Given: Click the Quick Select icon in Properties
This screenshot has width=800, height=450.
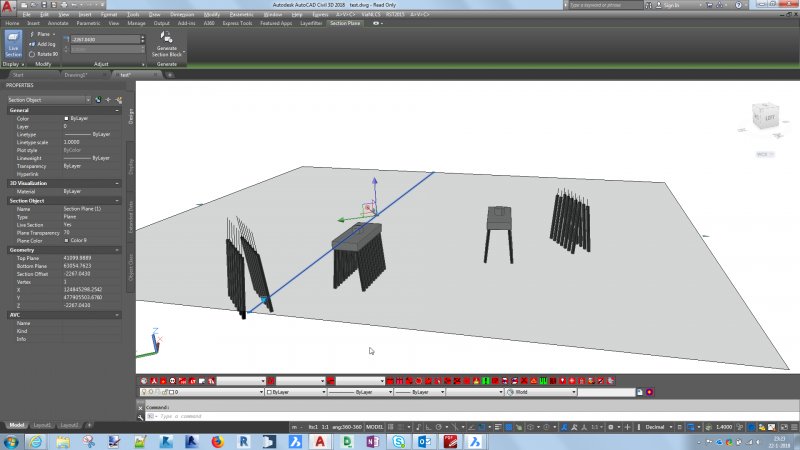Looking at the screenshot, I should 119,100.
